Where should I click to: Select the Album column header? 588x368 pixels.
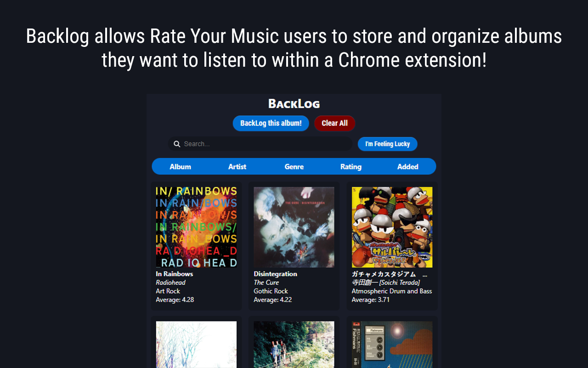[x=181, y=167]
